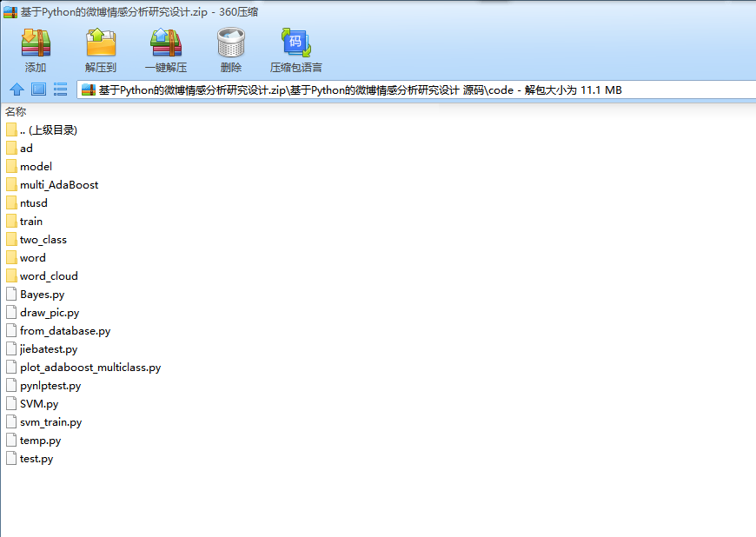
Task: Select the train folder icon
Action: [x=11, y=222]
